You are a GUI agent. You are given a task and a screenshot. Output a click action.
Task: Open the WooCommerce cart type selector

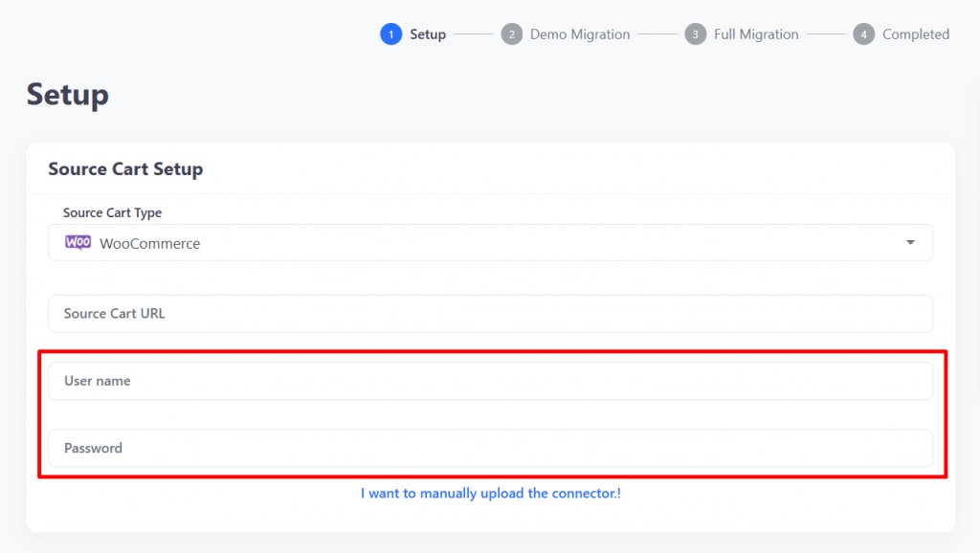(x=491, y=242)
